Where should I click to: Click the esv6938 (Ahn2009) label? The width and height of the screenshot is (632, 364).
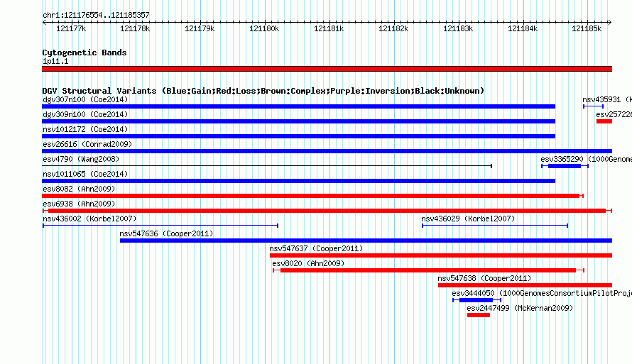79,204
